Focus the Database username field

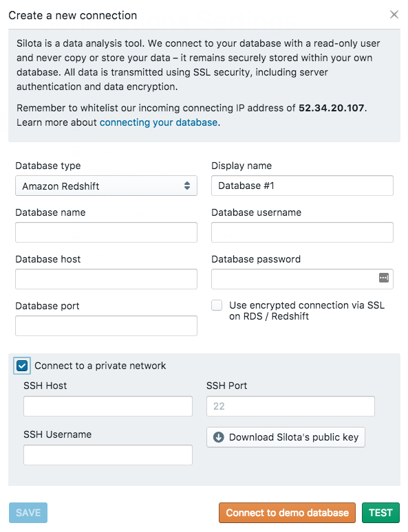(x=302, y=232)
